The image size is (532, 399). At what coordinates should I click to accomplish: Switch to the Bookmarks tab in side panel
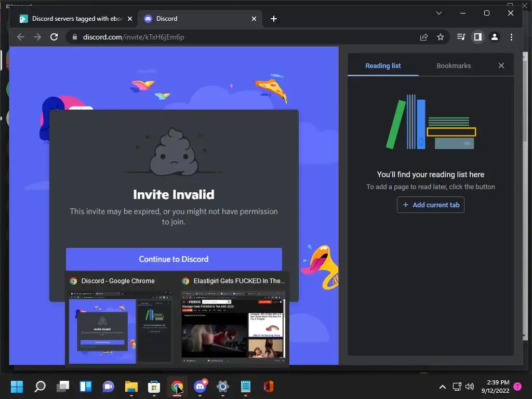click(x=453, y=66)
